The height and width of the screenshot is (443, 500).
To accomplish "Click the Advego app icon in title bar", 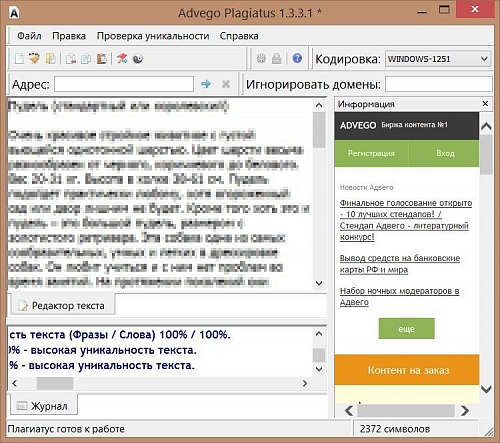I will point(14,13).
